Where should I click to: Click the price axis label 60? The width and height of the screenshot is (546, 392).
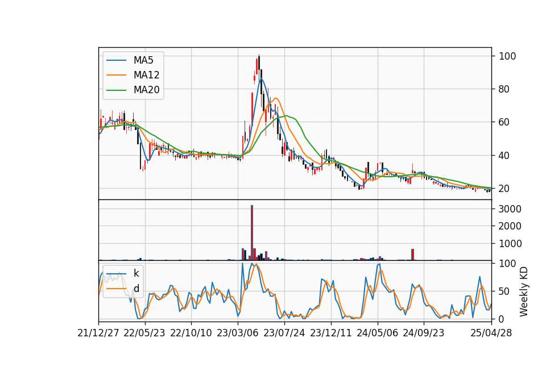[x=504, y=123]
